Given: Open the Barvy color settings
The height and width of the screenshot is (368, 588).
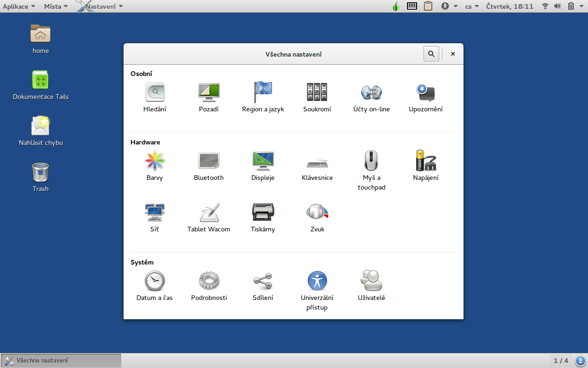Looking at the screenshot, I should 155,166.
